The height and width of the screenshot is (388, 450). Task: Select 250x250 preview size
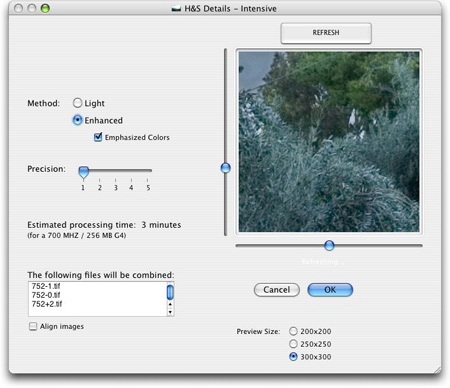293,344
